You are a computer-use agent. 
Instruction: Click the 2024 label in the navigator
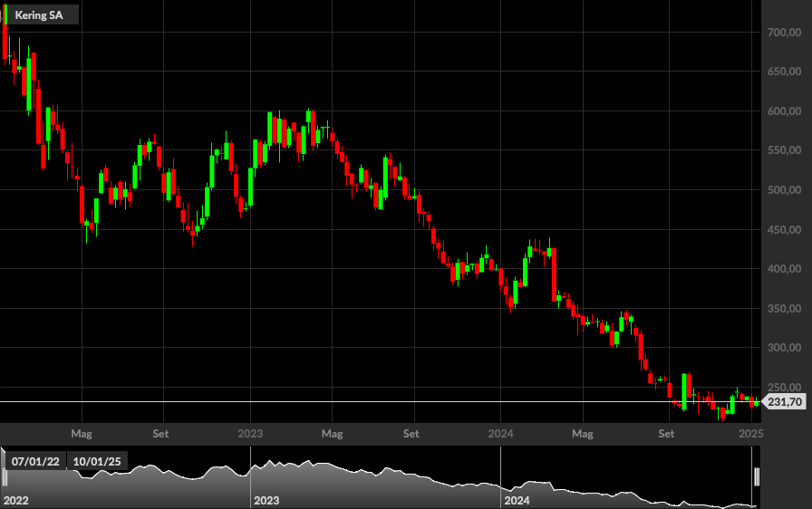click(x=517, y=500)
